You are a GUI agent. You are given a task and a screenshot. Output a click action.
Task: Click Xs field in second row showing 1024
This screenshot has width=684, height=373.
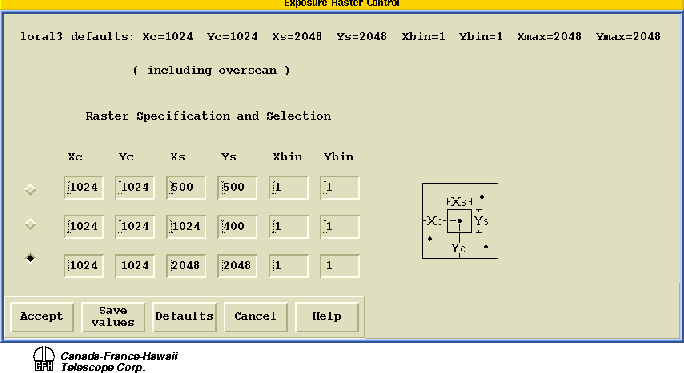coord(186,226)
